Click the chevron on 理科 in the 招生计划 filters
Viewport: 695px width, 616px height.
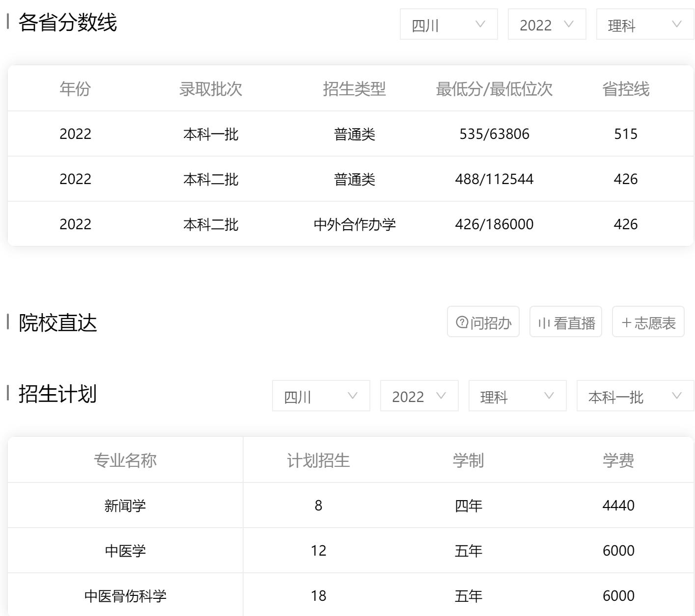549,396
